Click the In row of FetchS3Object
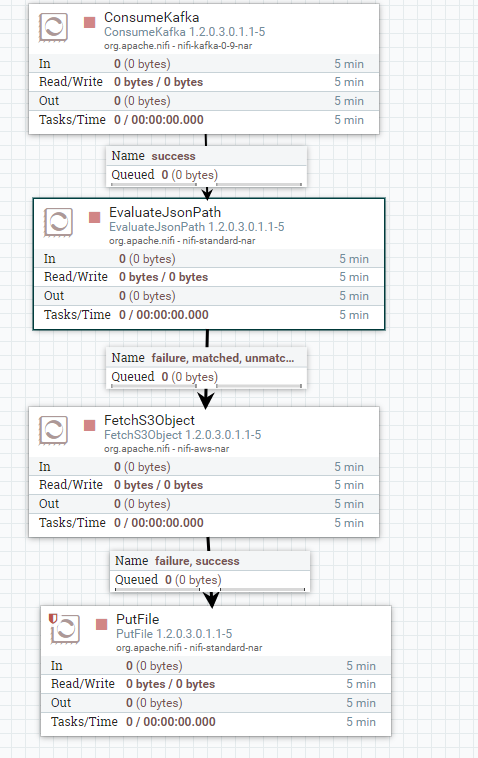The image size is (478, 758). pyautogui.click(x=204, y=467)
